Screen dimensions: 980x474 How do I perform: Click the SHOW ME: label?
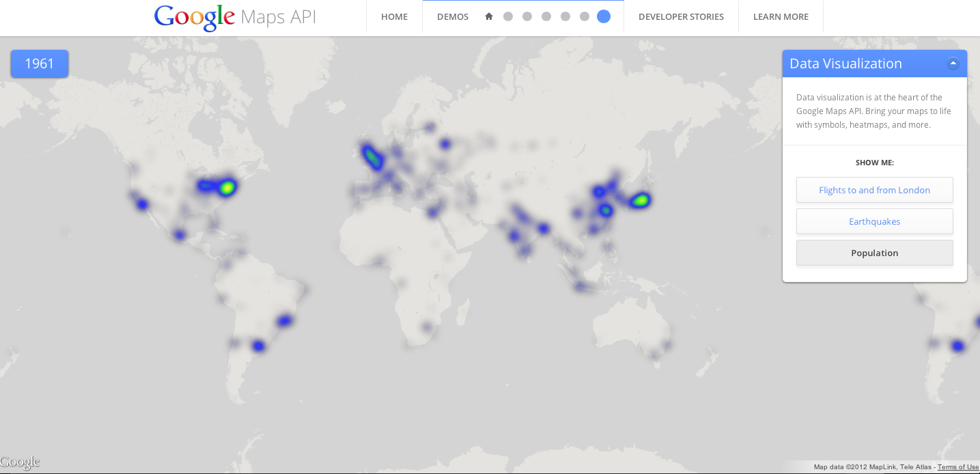[875, 163]
